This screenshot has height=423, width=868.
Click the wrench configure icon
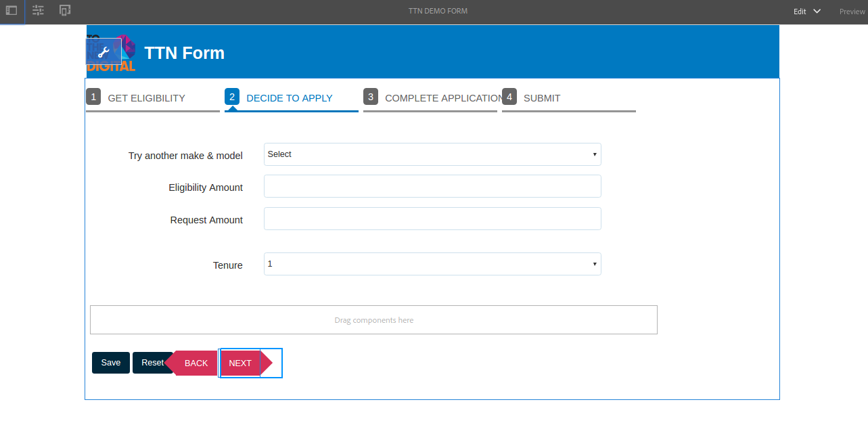coord(104,52)
